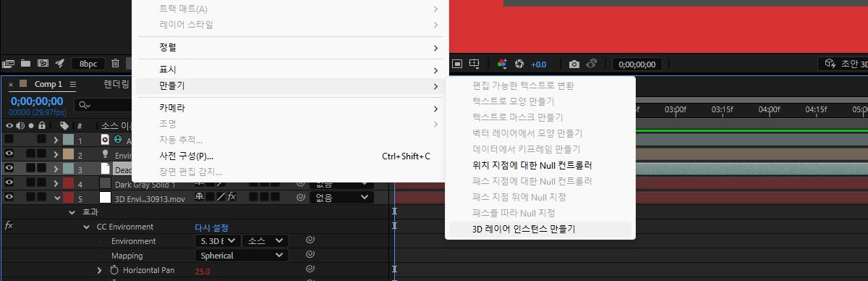
Task: Toggle the fx effects switch on layer 5
Action: click(x=231, y=197)
